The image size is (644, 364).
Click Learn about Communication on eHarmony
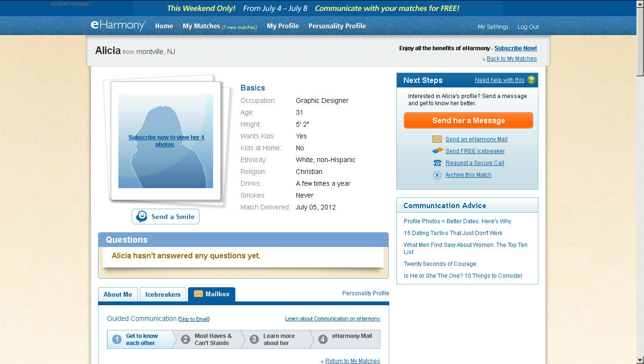coord(332,319)
